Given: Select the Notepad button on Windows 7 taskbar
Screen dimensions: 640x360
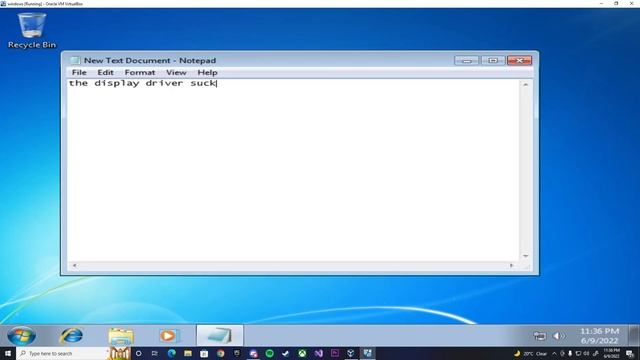Looking at the screenshot, I should (220, 336).
